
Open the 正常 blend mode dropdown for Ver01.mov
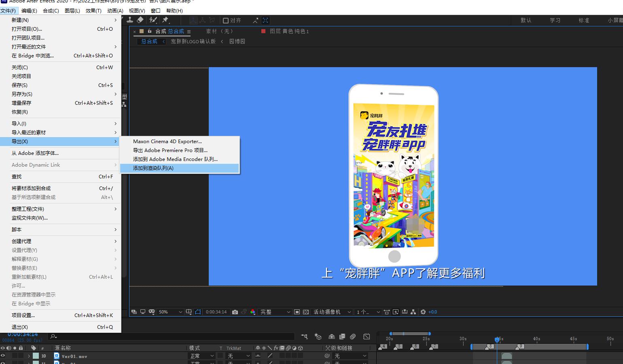(202, 356)
